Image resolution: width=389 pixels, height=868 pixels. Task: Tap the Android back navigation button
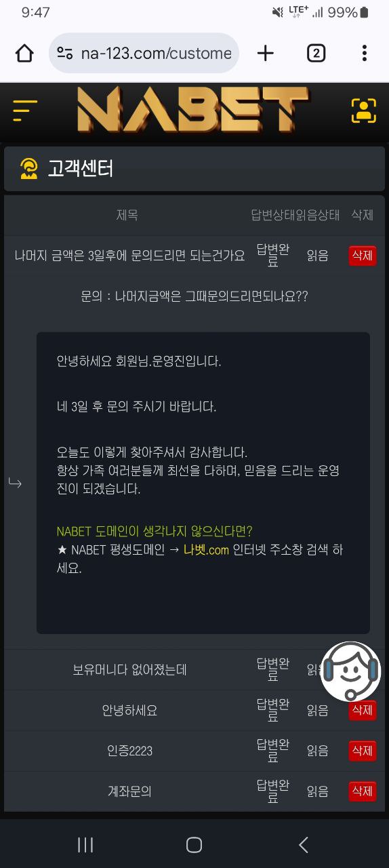pyautogui.click(x=304, y=844)
